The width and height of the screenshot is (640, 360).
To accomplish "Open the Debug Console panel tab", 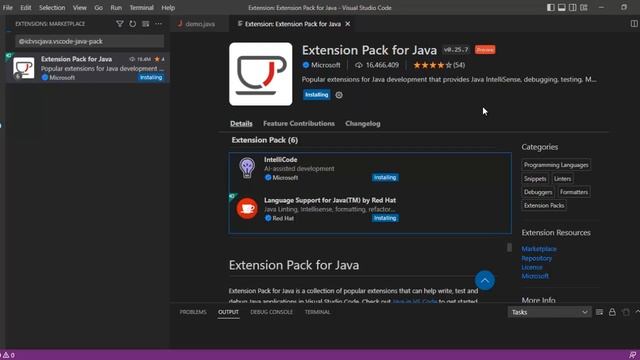I will click(271, 312).
